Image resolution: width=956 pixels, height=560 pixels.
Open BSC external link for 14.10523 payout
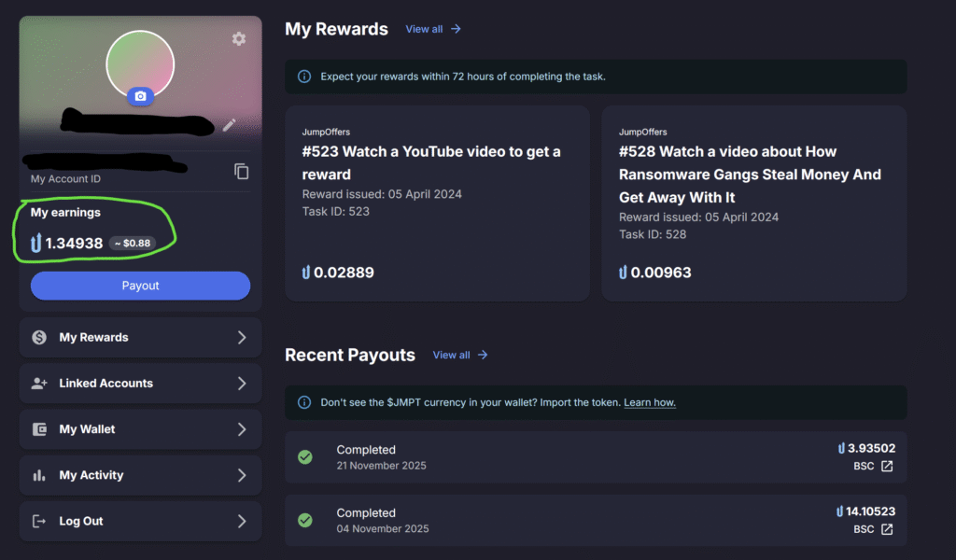(x=887, y=529)
